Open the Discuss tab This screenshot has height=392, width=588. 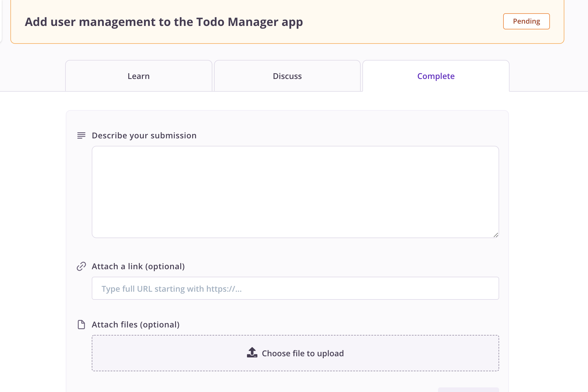287,76
